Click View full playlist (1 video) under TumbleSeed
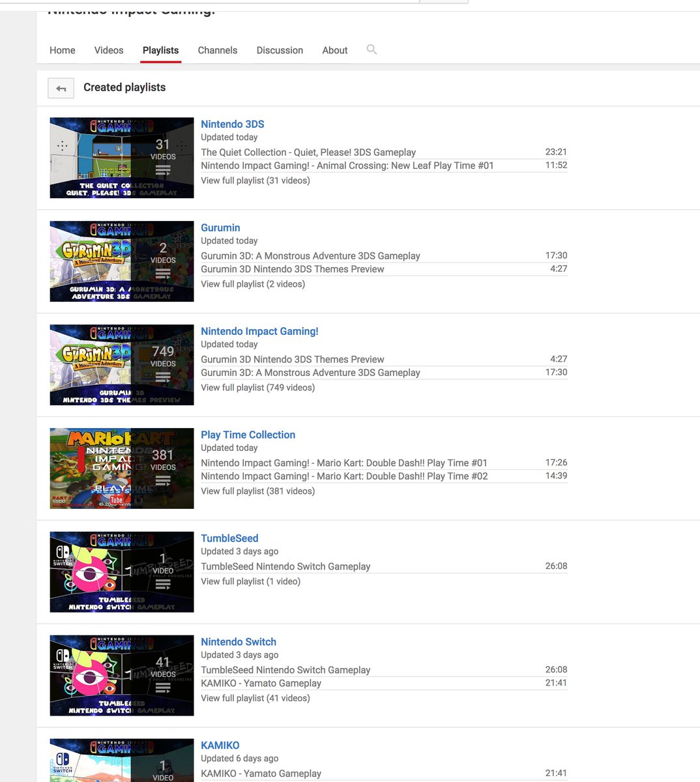The height and width of the screenshot is (782, 700). pos(250,581)
